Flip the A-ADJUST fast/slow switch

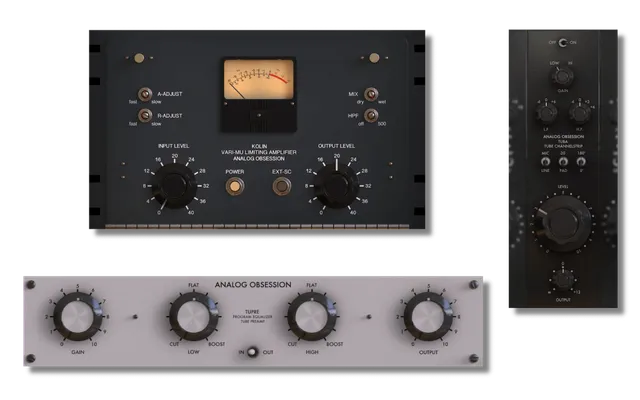pyautogui.click(x=145, y=95)
